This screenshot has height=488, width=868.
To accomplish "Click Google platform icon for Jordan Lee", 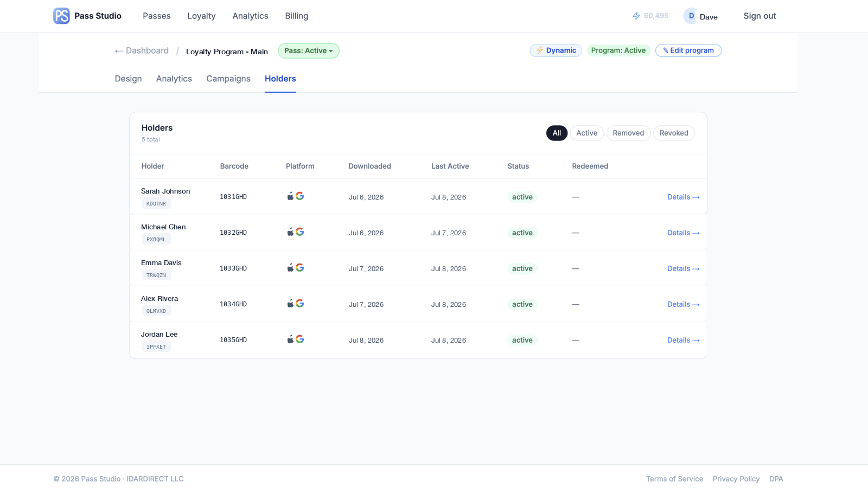I will 299,339.
